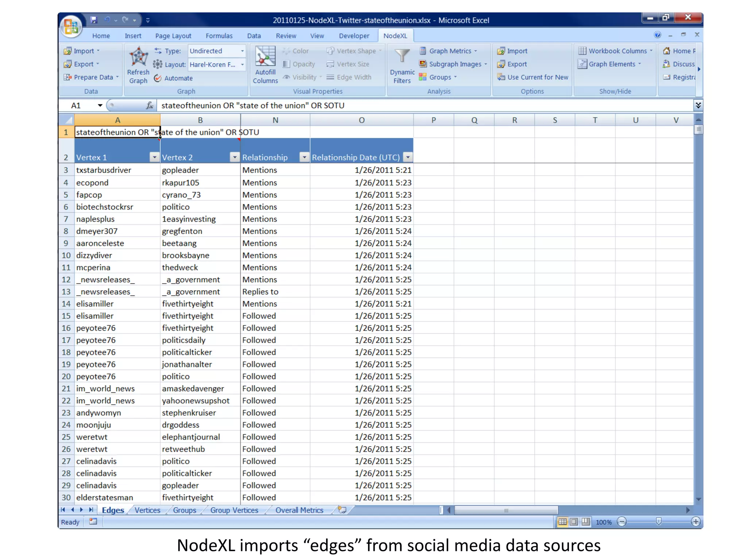Viewport: 747px width, 560px height.
Task: Click Subgraph Images button
Action: pos(453,64)
